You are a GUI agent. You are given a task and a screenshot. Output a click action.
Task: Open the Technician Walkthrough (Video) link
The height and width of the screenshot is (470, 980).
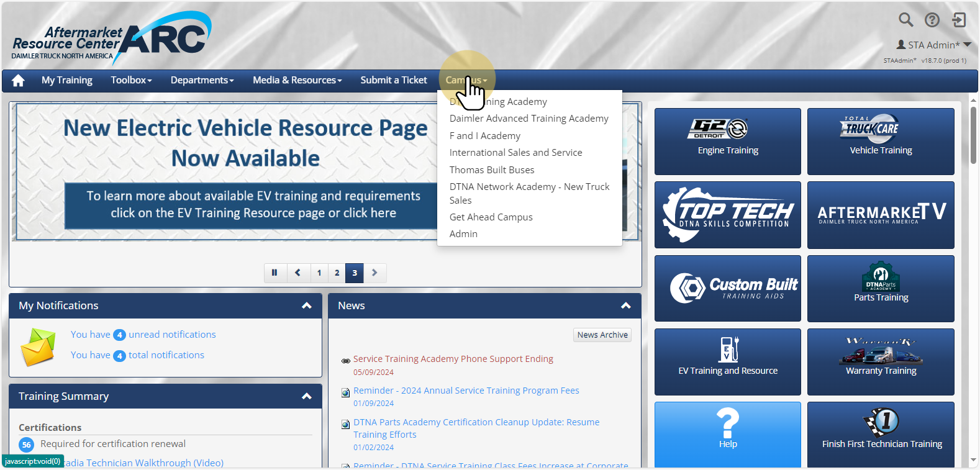(144, 463)
